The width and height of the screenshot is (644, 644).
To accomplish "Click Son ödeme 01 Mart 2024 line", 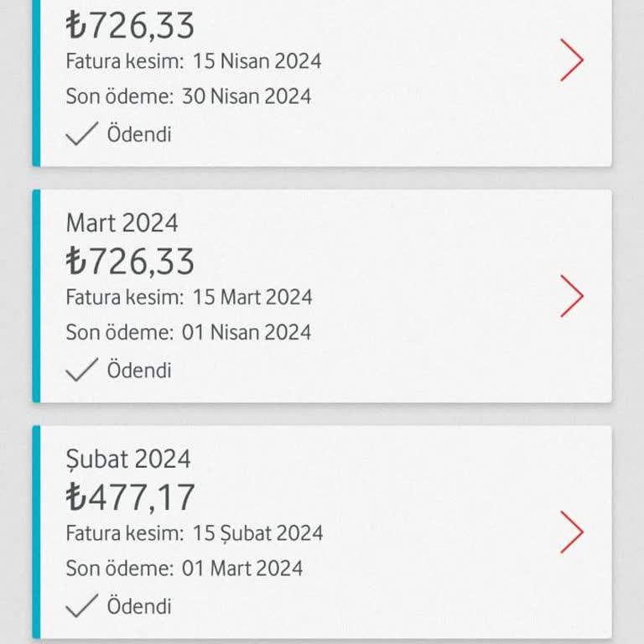I will pos(184,569).
